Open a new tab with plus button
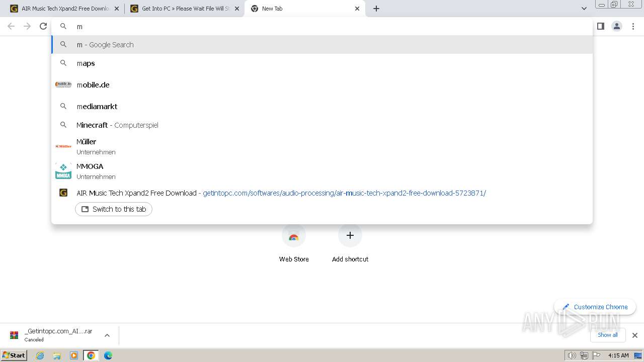Image resolution: width=644 pixels, height=362 pixels. pyautogui.click(x=376, y=9)
